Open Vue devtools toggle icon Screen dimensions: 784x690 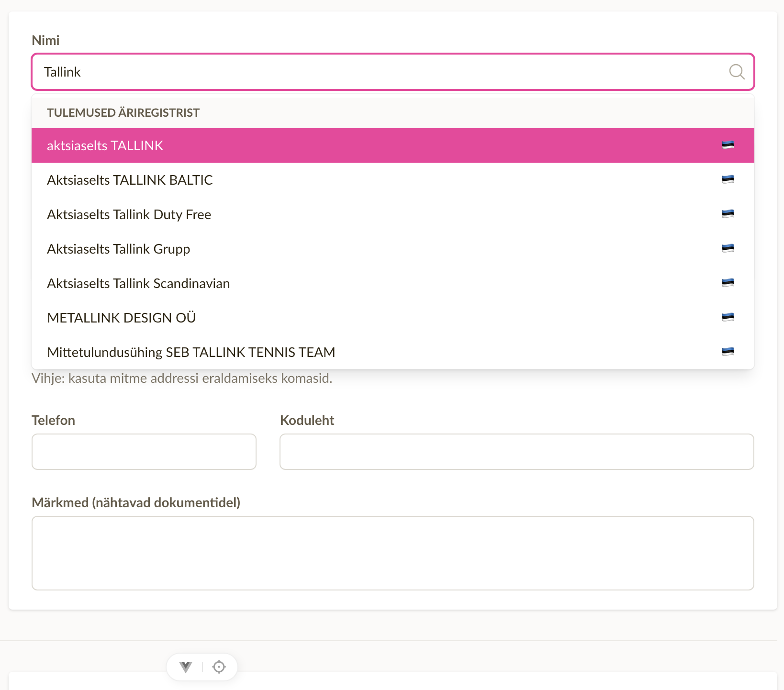[186, 667]
